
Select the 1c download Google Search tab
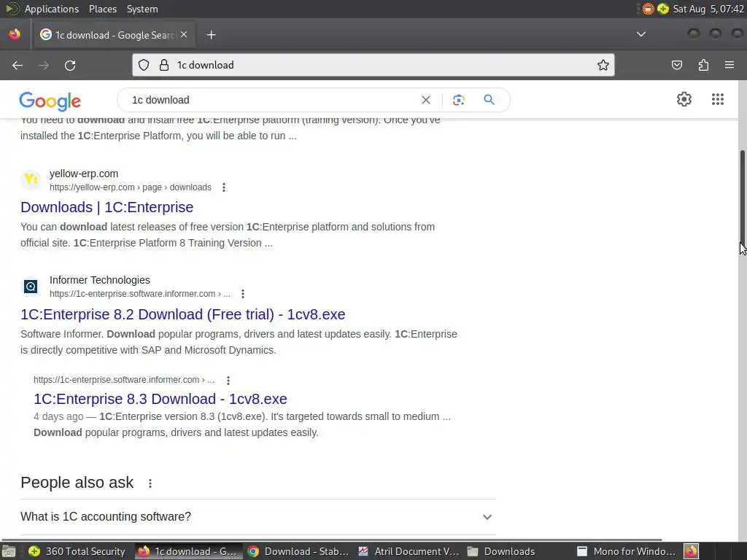coord(113,35)
